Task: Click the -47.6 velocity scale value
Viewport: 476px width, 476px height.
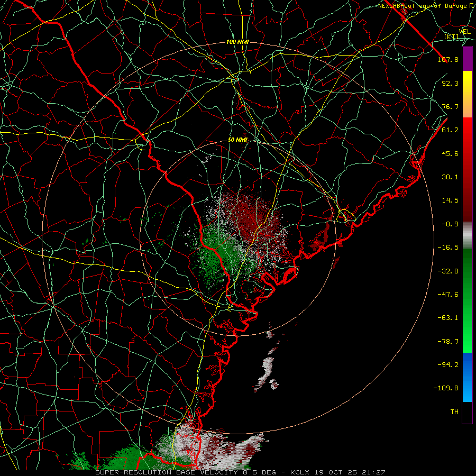Action: click(x=448, y=295)
